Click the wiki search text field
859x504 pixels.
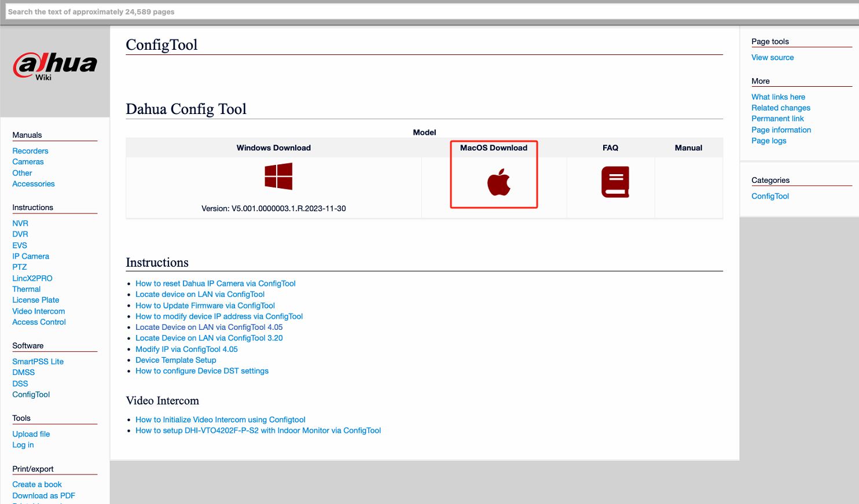coord(428,12)
